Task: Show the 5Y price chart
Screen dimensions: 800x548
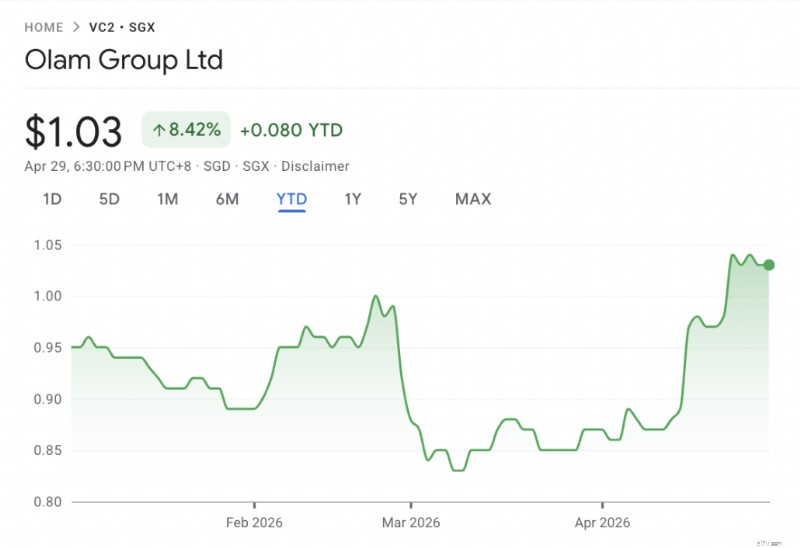Action: click(408, 199)
